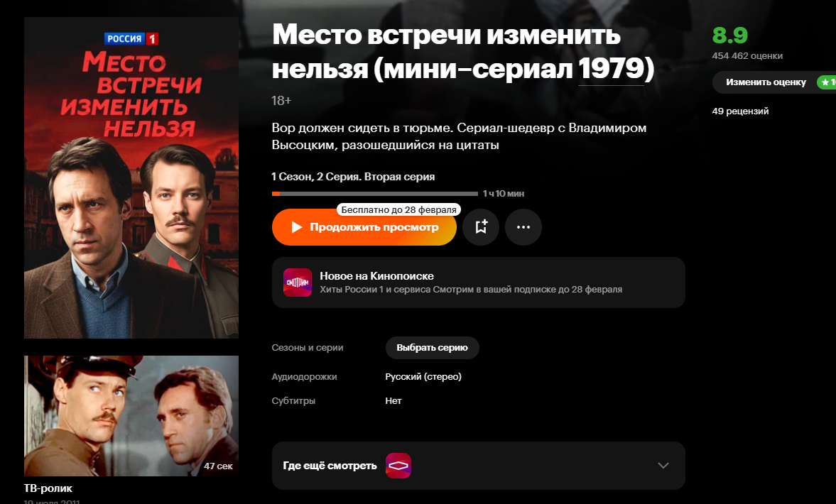Expand the Где ещё смотреть chevron

coord(663,466)
